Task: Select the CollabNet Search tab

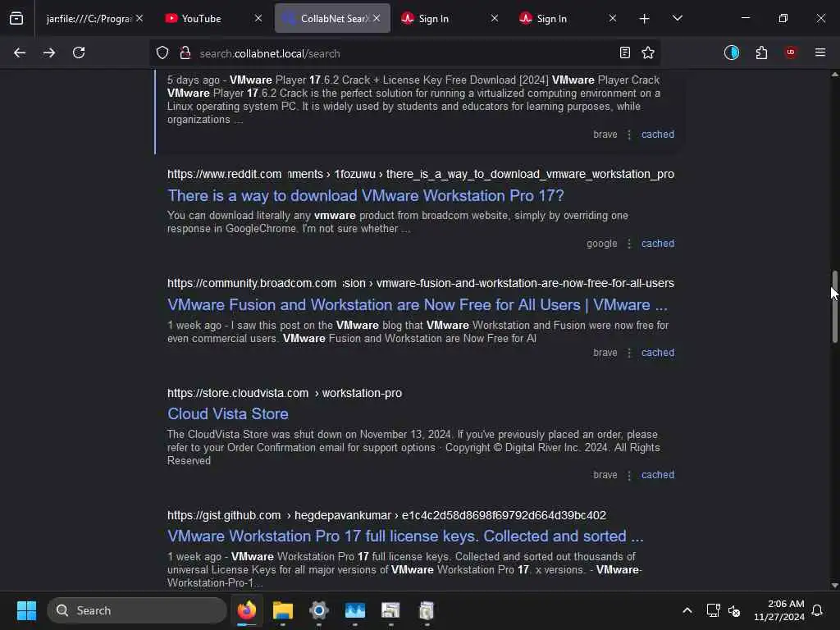Action: point(332,19)
